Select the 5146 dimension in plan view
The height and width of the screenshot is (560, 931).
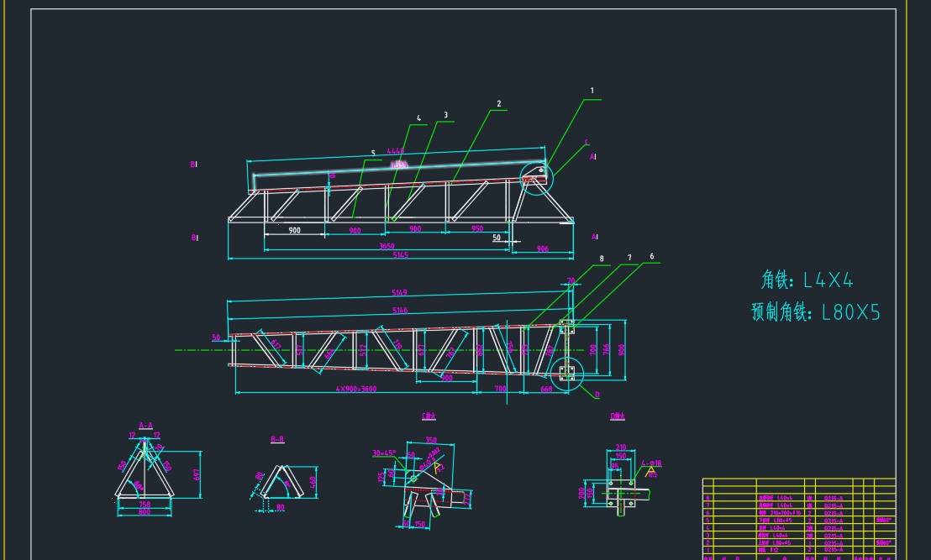pos(400,311)
